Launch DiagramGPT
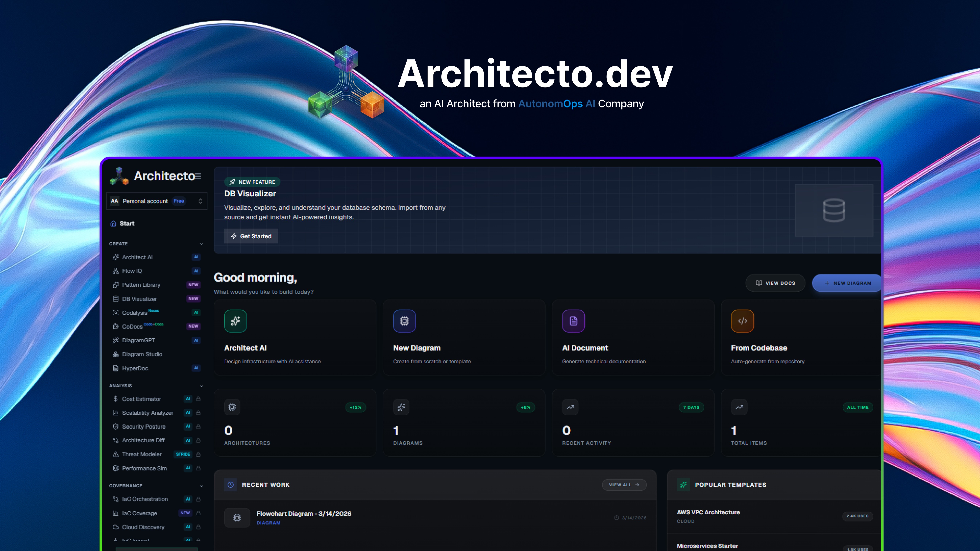This screenshot has width=980, height=551. [138, 340]
